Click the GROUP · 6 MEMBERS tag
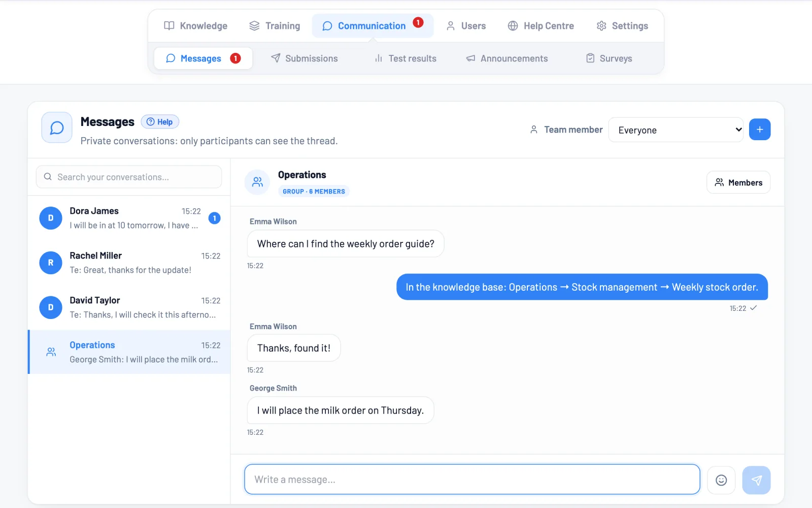812x508 pixels. tap(314, 192)
